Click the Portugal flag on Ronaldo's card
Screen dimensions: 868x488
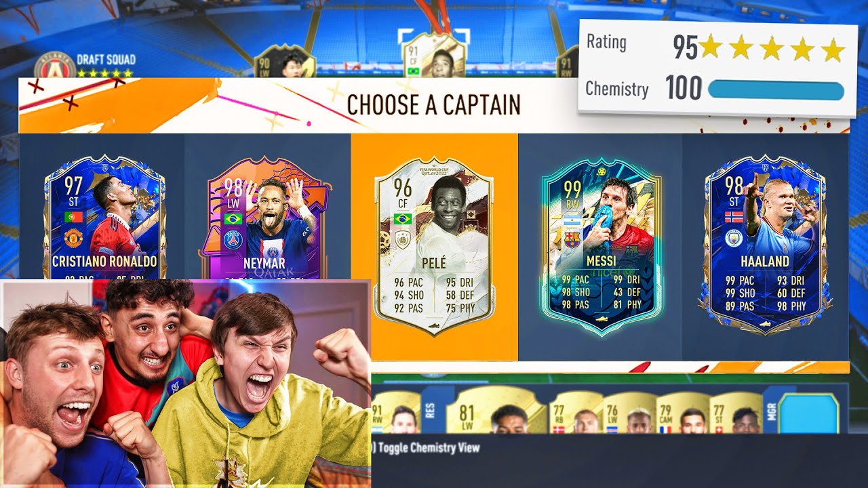tap(73, 216)
